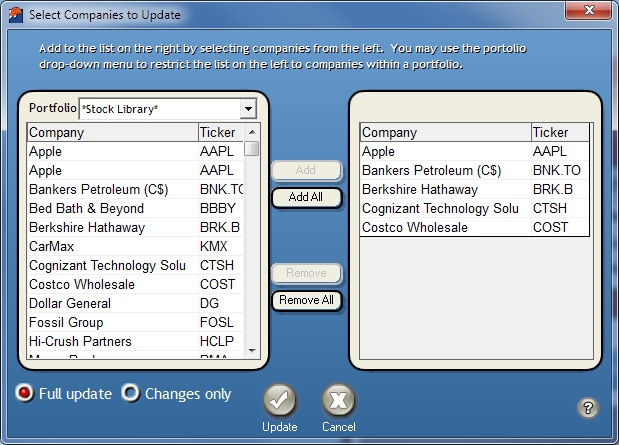Select the first Apple row in left list
The height and width of the screenshot is (445, 619).
pyautogui.click(x=135, y=151)
